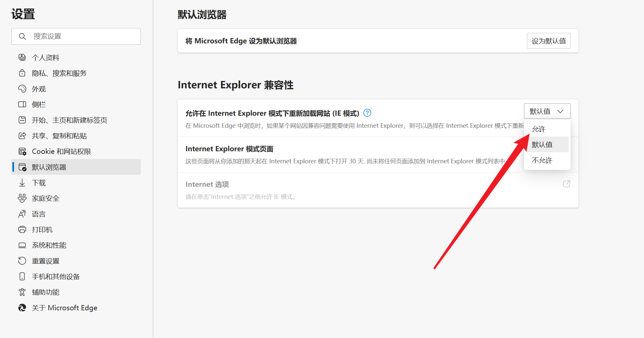Click the Internet 选项 external link icon
Viewport: 644px width, 338px height.
(567, 184)
